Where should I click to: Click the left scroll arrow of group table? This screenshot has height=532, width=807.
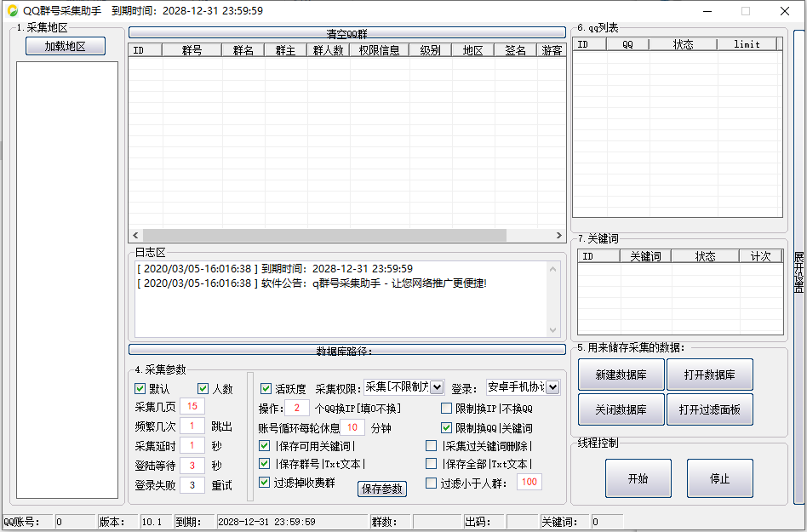[x=135, y=235]
